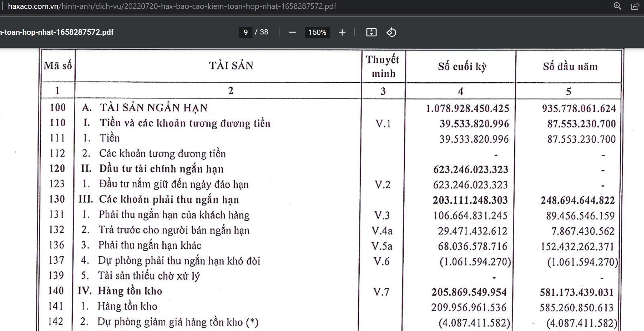Click note reference V.4a

click(x=382, y=231)
